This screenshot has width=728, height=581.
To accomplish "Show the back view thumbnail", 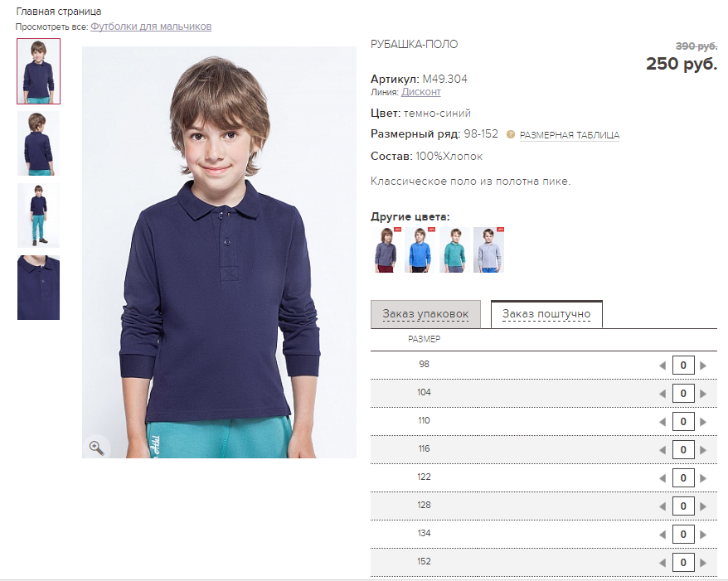I will pyautogui.click(x=38, y=143).
